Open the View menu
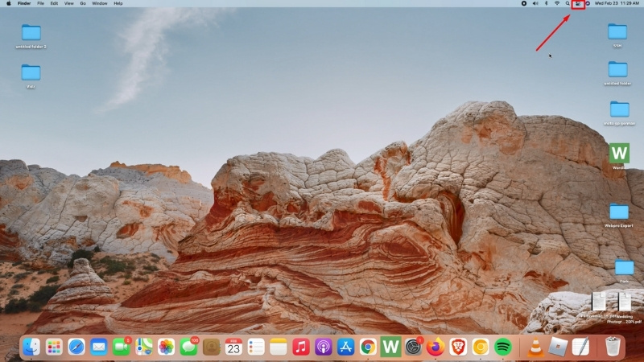The image size is (644, 362). coord(69,3)
